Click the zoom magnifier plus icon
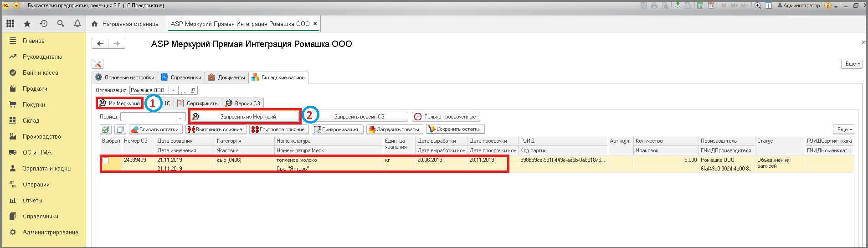The height and width of the screenshot is (248, 868). tap(758, 5)
